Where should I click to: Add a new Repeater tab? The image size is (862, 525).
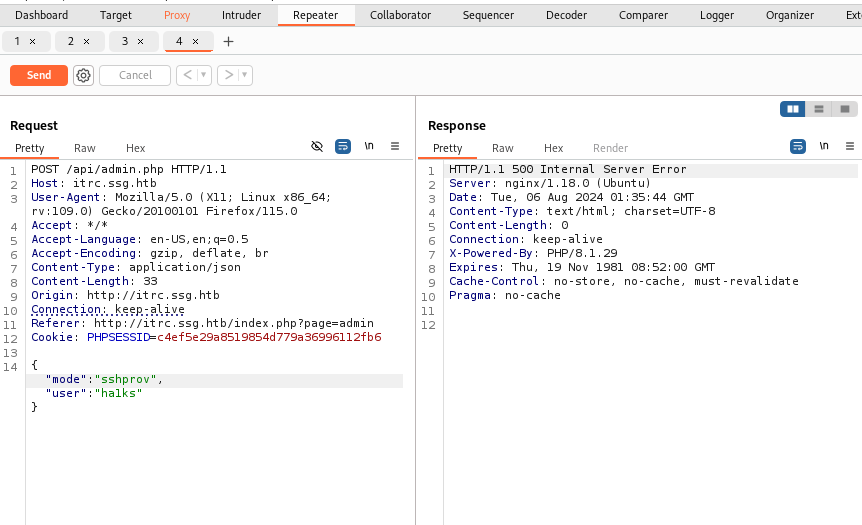click(229, 41)
